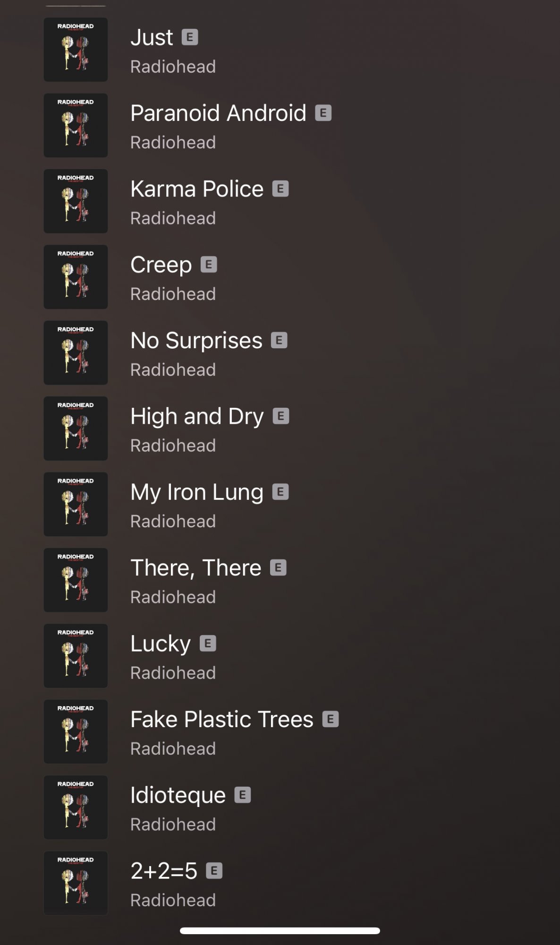Select the track Creep
The image size is (560, 945).
161,265
